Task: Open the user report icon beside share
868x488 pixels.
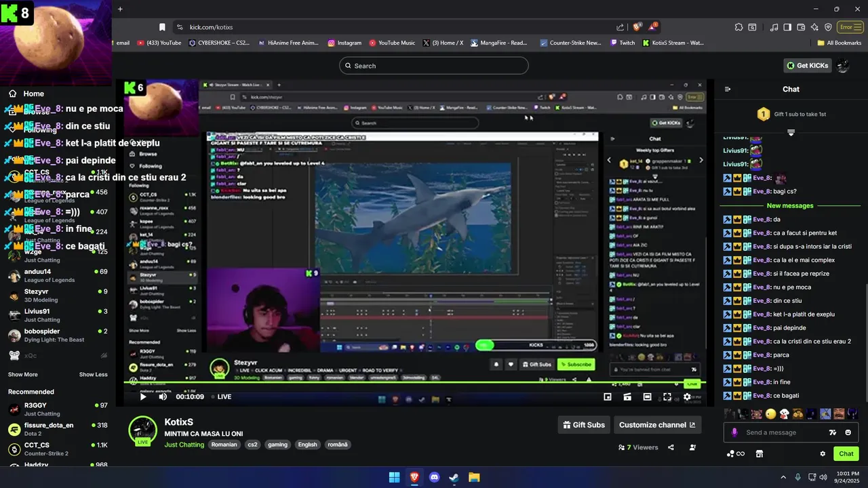Action: coord(692,447)
